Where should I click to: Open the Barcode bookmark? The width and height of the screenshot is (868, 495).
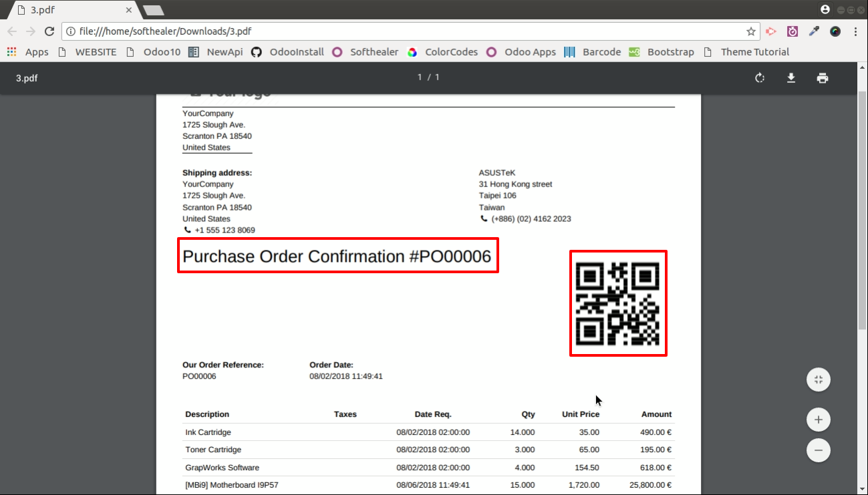click(x=592, y=52)
